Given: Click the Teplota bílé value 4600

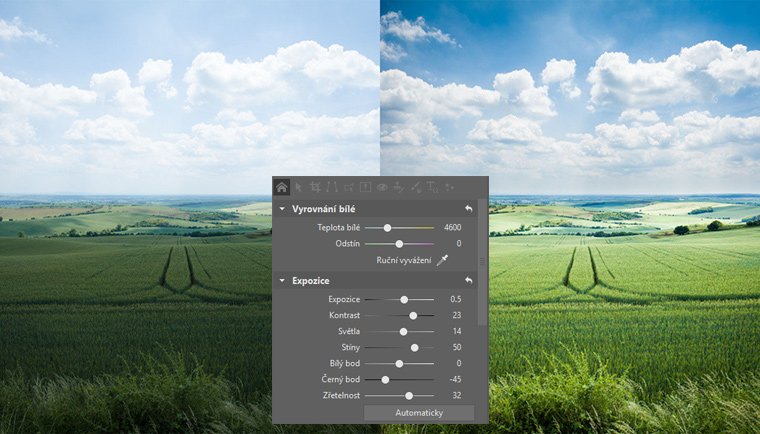Looking at the screenshot, I should coord(452,228).
